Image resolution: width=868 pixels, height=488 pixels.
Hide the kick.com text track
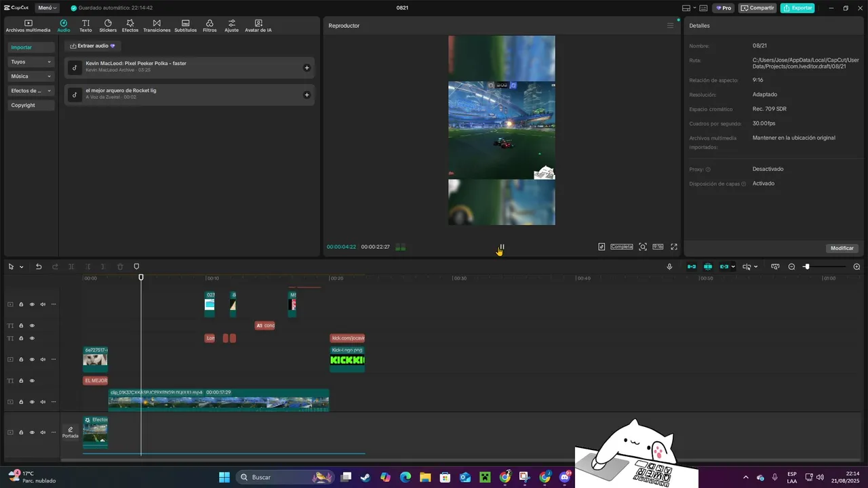tap(32, 338)
